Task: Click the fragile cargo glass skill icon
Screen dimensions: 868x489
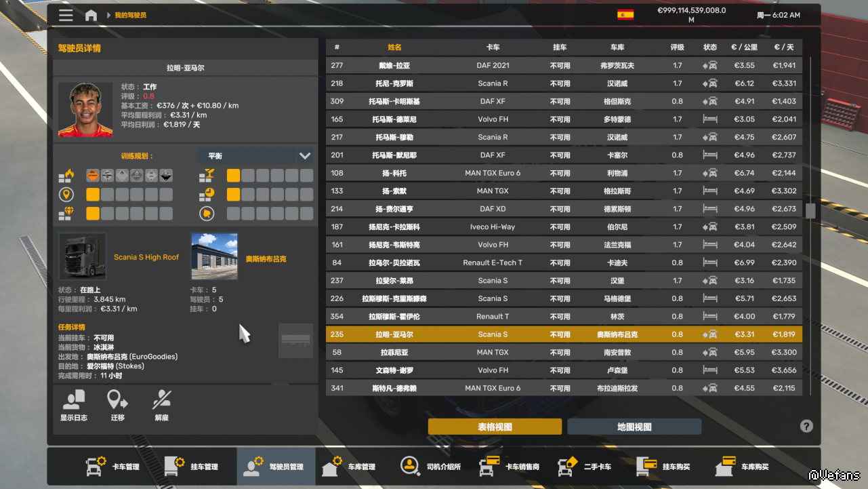Action: (207, 176)
